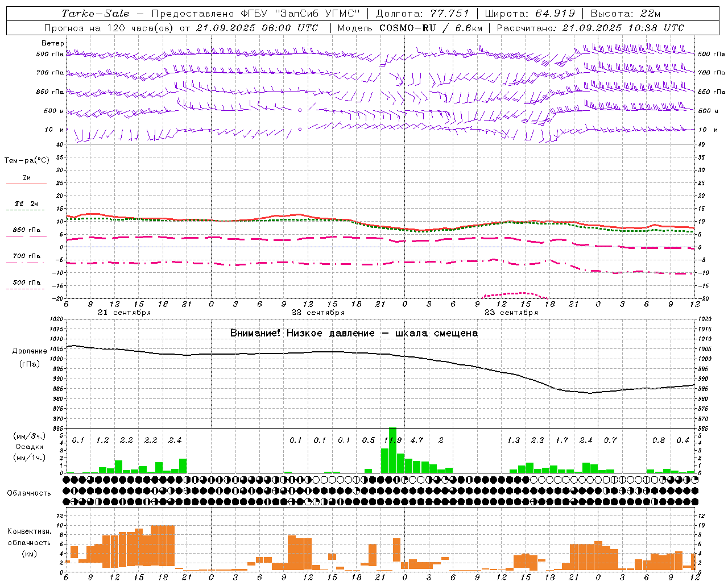
Task: Click the 4.7 precipitation total value
Action: pyautogui.click(x=417, y=440)
